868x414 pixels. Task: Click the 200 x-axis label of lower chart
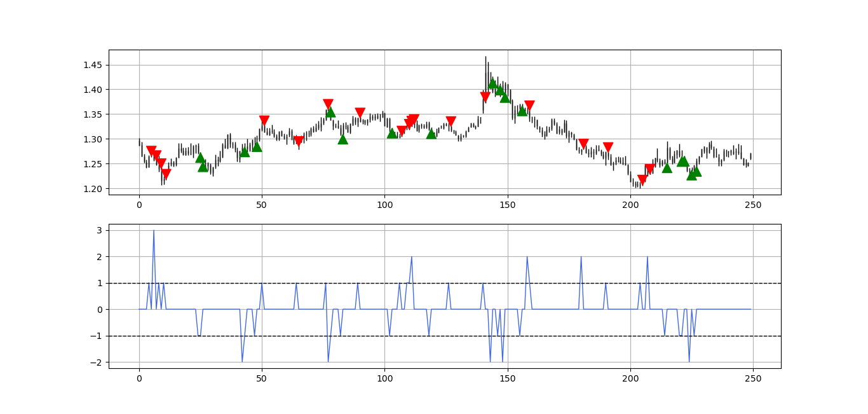(630, 379)
